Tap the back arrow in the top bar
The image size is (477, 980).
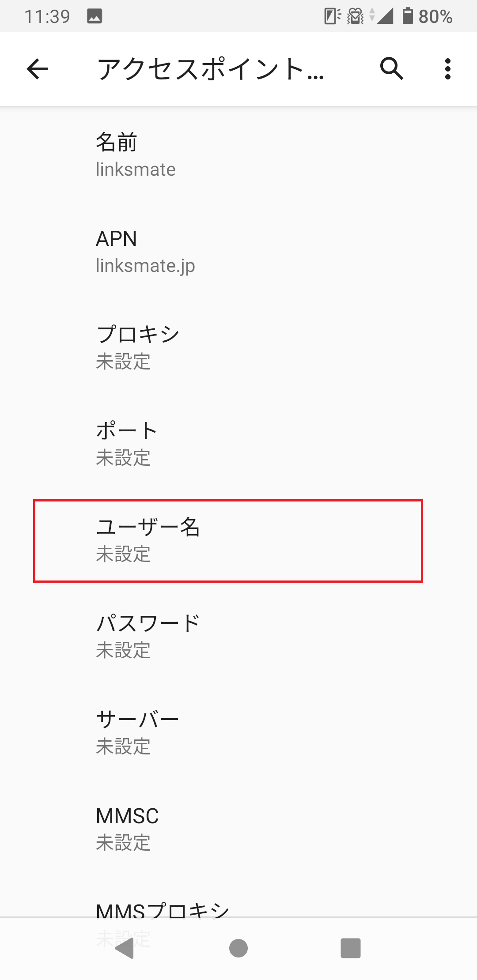(x=37, y=69)
